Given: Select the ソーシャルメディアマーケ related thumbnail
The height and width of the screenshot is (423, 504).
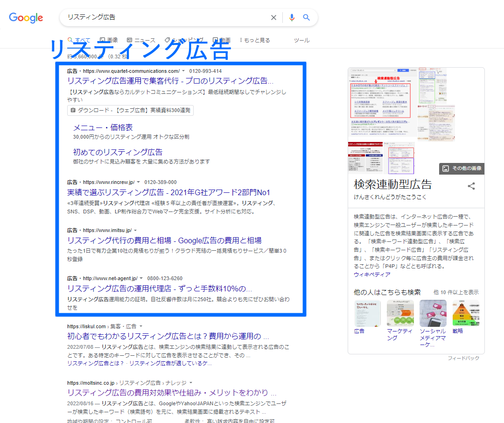Looking at the screenshot, I should pos(433,313).
